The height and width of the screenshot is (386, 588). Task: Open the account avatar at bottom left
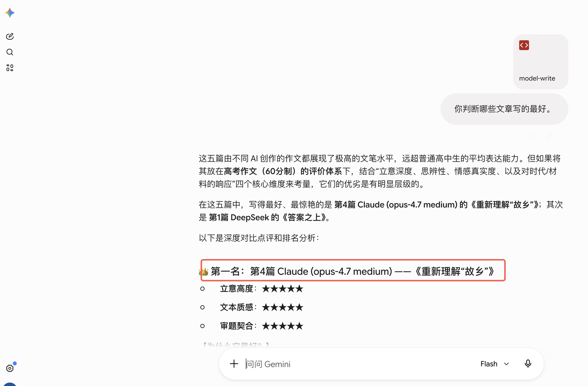pos(10,384)
